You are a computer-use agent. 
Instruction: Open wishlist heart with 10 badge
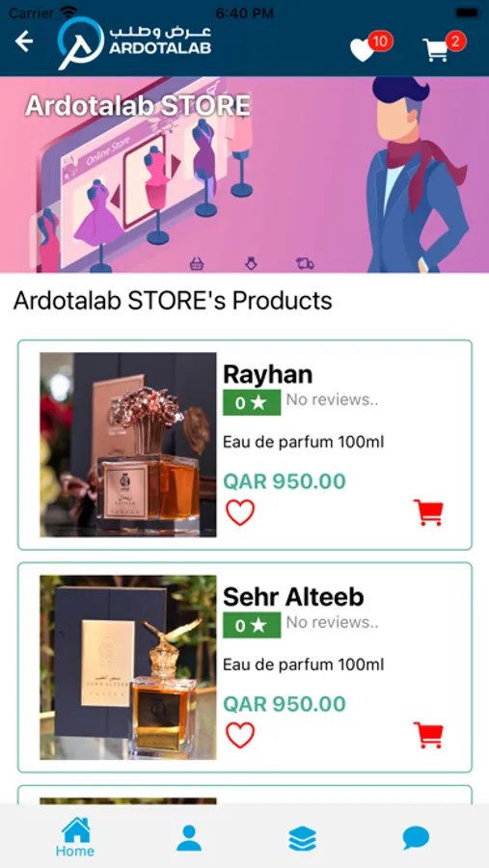click(370, 46)
